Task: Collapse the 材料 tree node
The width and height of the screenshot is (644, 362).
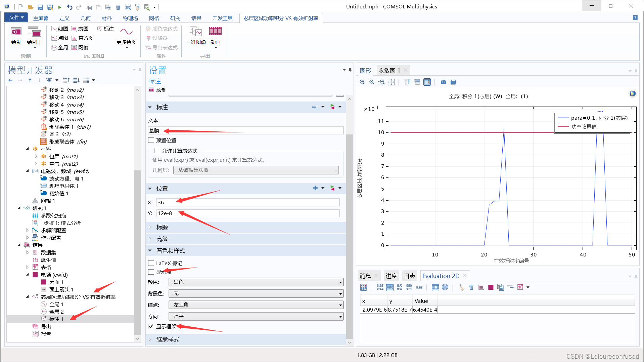Action: [x=28, y=149]
